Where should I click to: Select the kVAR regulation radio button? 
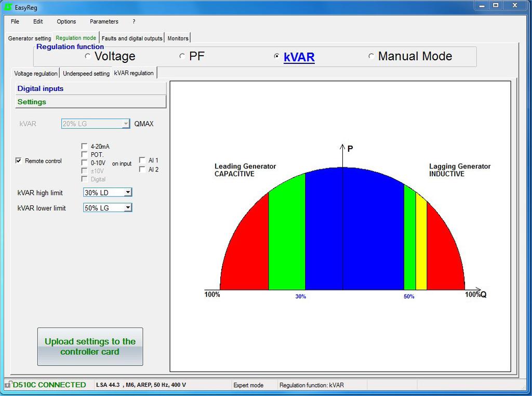(x=276, y=56)
